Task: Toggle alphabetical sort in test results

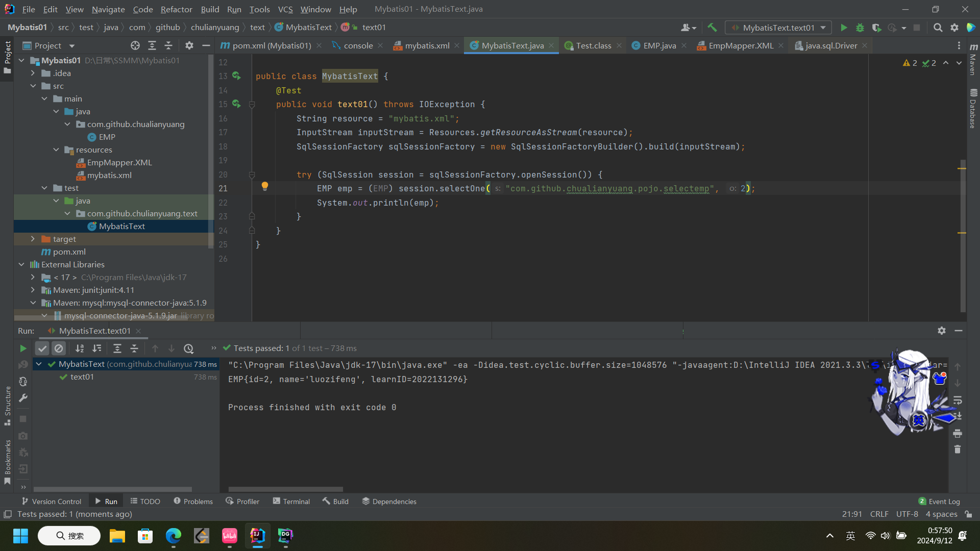Action: tap(80, 348)
